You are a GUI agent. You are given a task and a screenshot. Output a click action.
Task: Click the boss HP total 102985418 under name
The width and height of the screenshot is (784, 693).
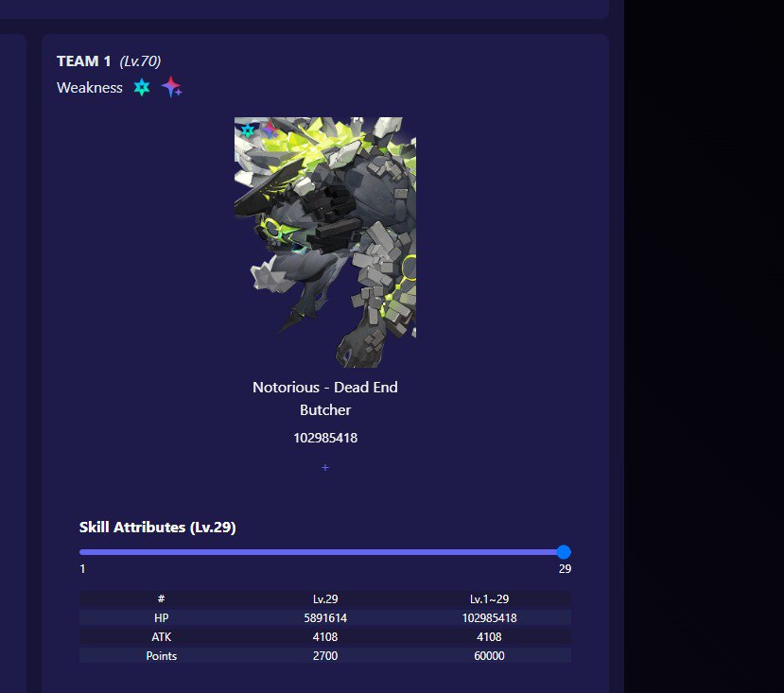[325, 438]
